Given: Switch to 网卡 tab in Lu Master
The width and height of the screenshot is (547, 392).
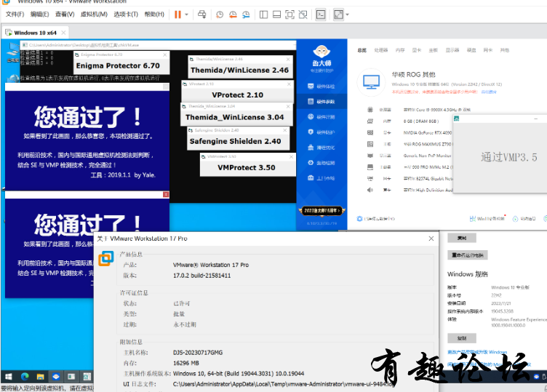Looking at the screenshot, I should [488, 50].
